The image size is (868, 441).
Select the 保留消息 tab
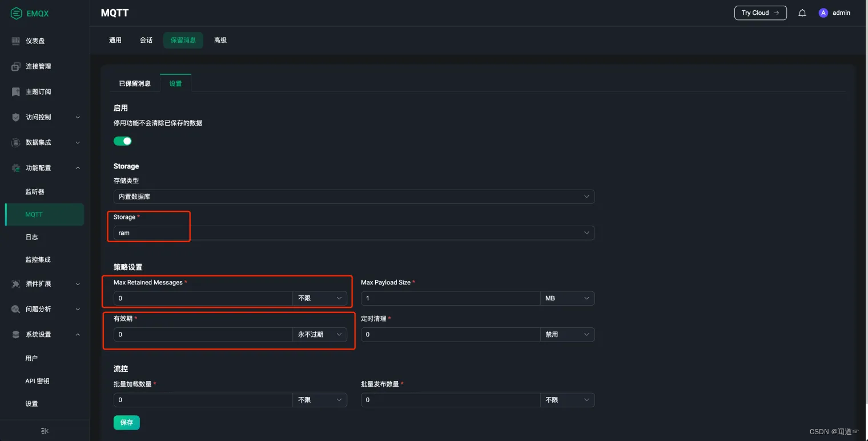183,40
